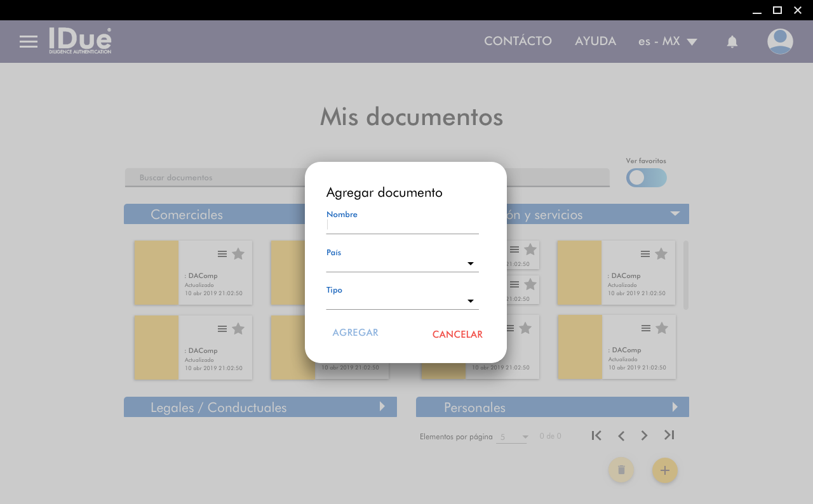
Task: Click the CANCELAR button
Action: (x=457, y=335)
